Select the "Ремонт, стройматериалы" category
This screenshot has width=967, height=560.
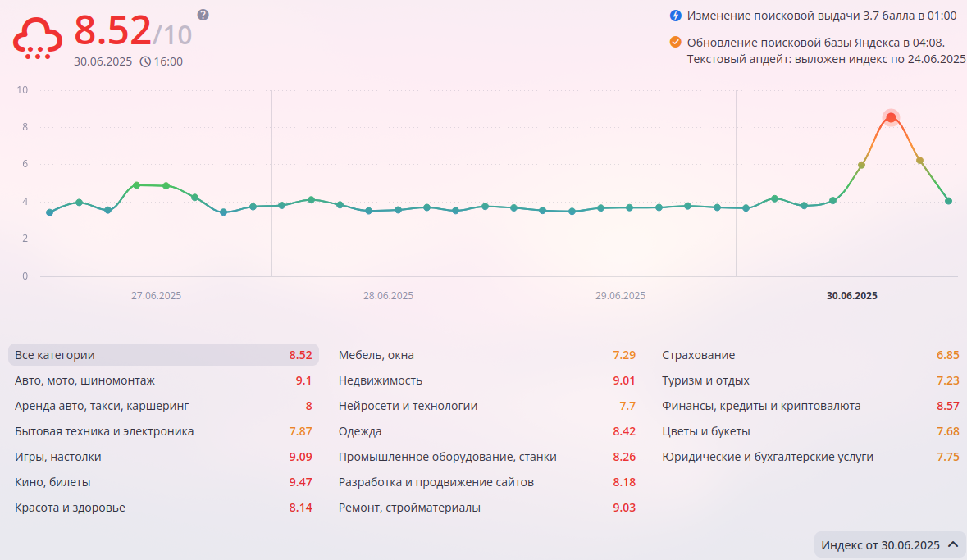point(409,508)
